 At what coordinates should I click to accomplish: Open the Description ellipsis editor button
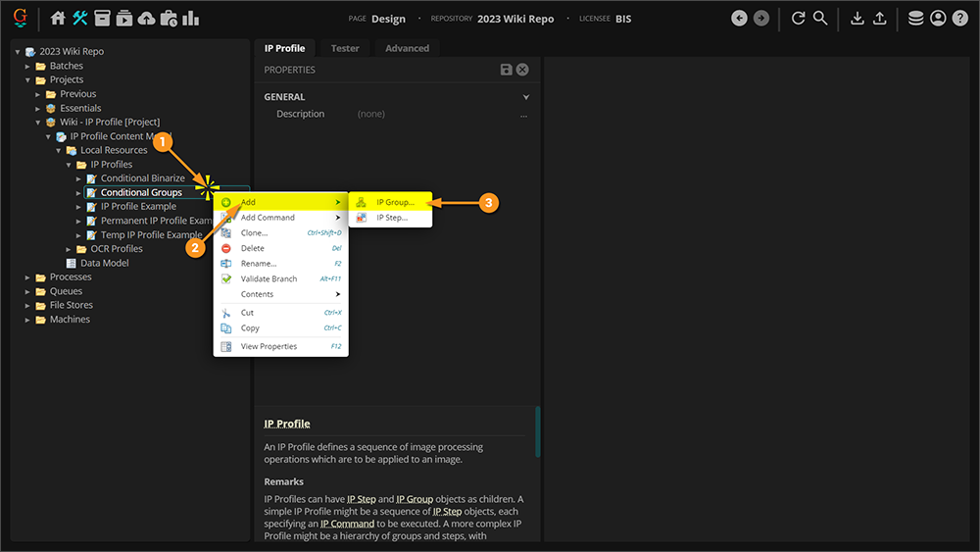tap(523, 115)
